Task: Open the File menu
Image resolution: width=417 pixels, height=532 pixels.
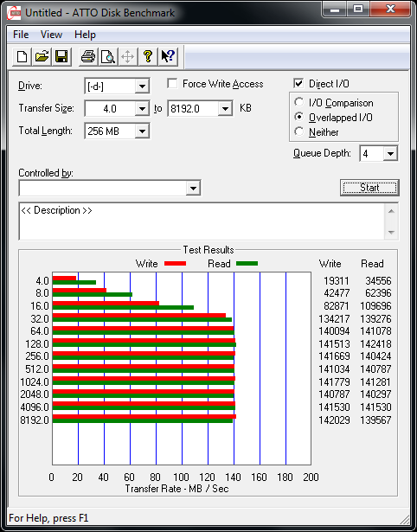Action: (x=21, y=35)
